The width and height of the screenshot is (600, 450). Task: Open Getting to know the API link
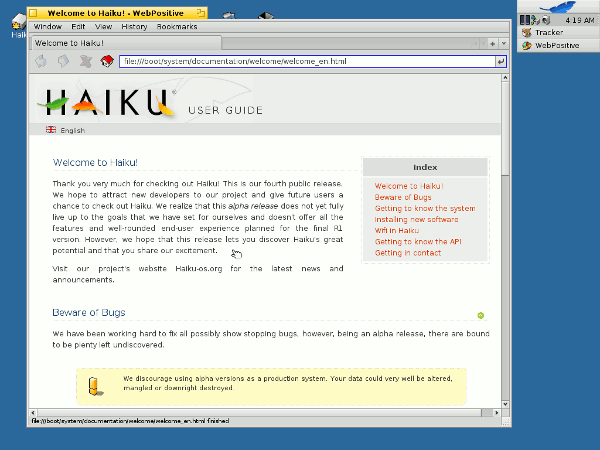point(418,241)
